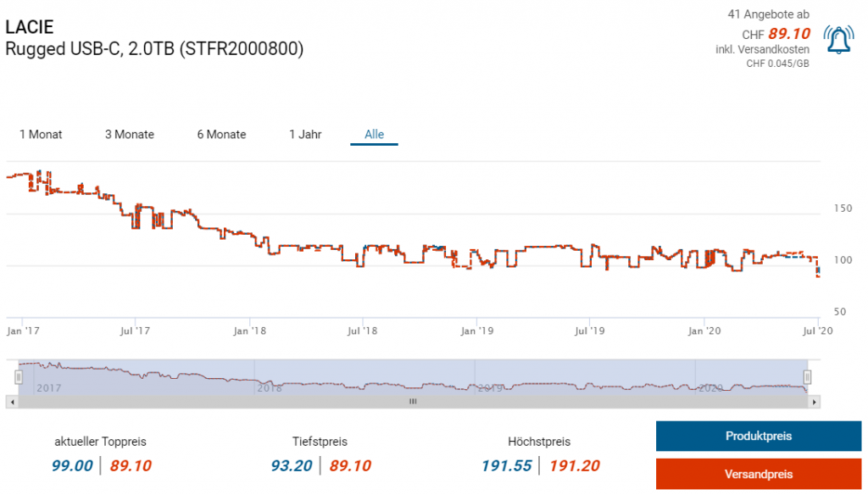
Task: Click the Höchstpreis value 191.55
Action: pos(506,465)
